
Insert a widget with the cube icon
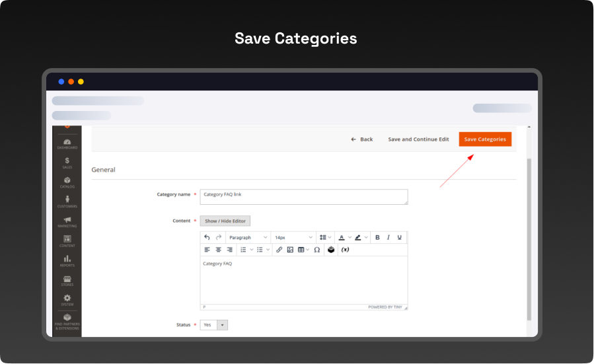331,250
